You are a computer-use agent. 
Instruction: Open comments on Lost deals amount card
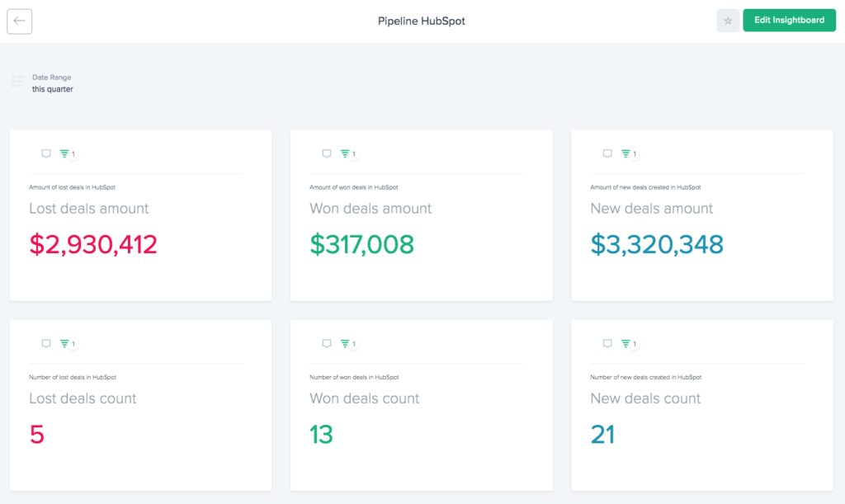(46, 153)
